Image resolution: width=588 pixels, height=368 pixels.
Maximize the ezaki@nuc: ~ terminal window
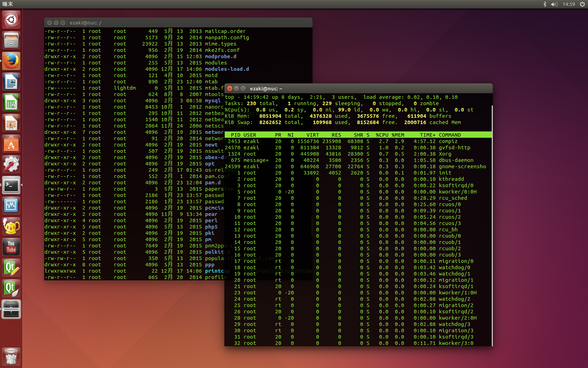(243, 89)
